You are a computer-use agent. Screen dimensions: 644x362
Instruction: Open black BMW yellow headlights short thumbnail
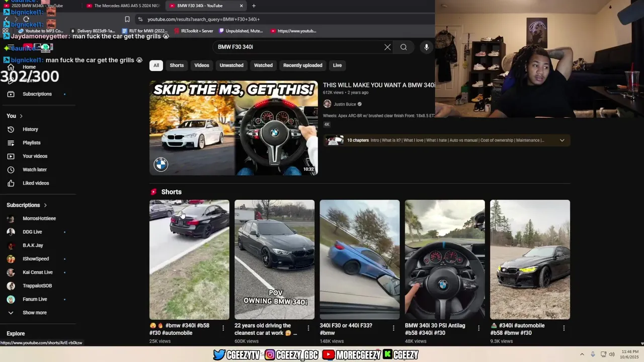[530, 259]
